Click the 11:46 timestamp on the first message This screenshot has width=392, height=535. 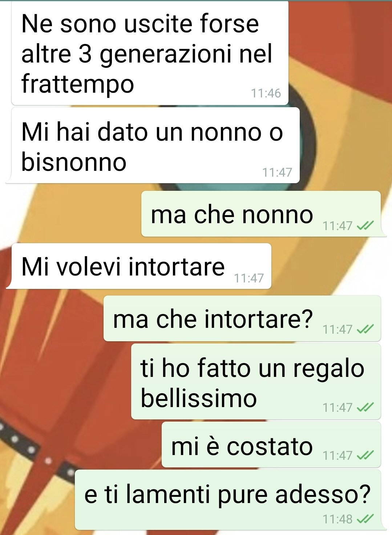click(x=266, y=93)
